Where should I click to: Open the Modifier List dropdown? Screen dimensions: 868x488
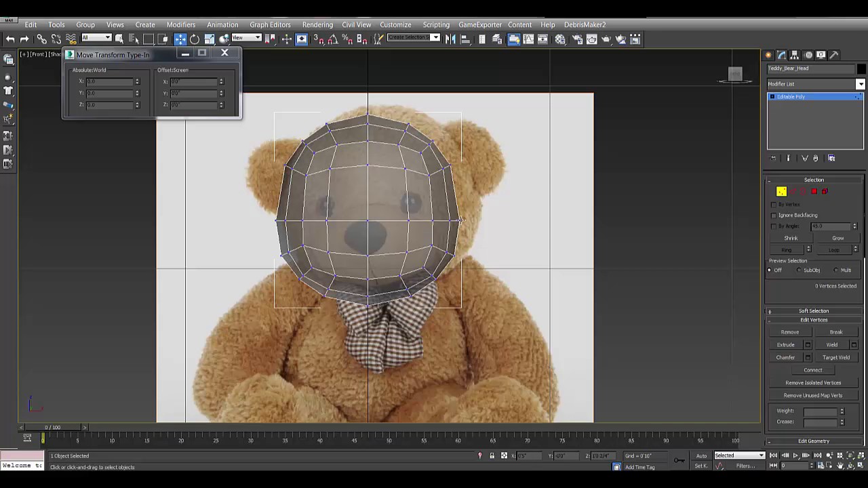(816, 84)
